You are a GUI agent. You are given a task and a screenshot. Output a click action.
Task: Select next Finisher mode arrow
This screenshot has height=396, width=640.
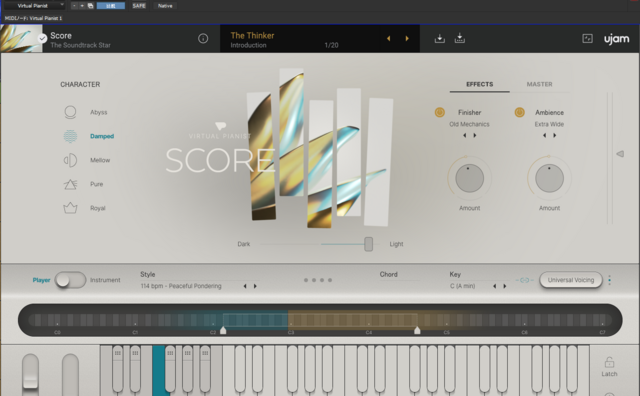point(475,135)
